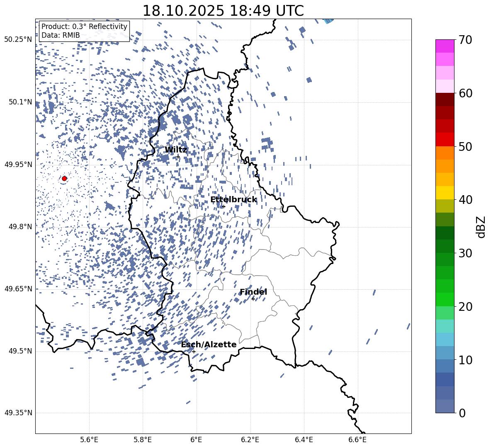Click the slate blue swatch at 0 dBZ
Screen dimensions: 491x448
point(445,406)
